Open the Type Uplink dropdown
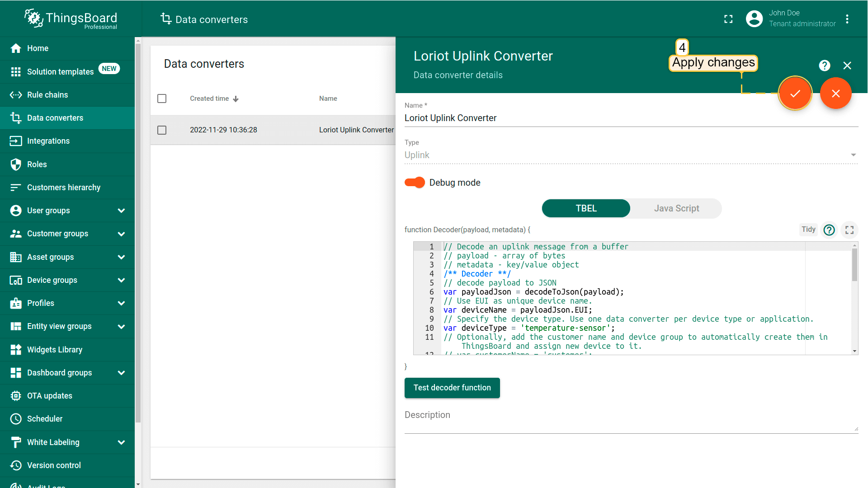The image size is (868, 488). click(x=631, y=155)
